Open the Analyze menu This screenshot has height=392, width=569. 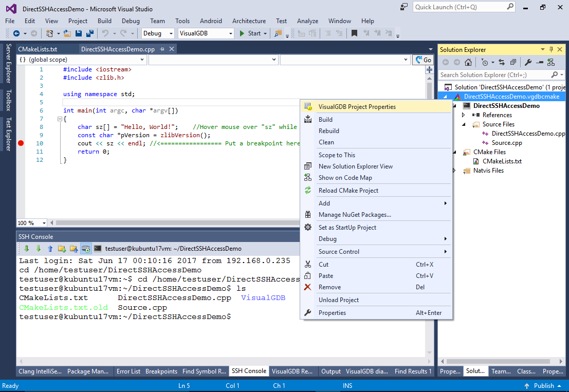tap(307, 21)
